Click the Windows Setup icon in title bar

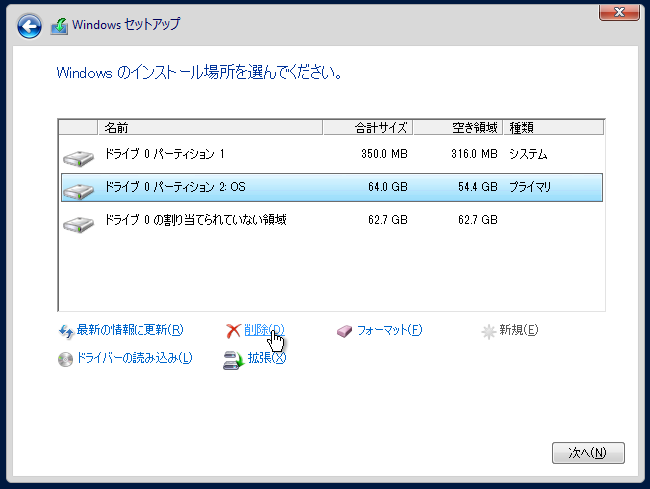tap(59, 26)
